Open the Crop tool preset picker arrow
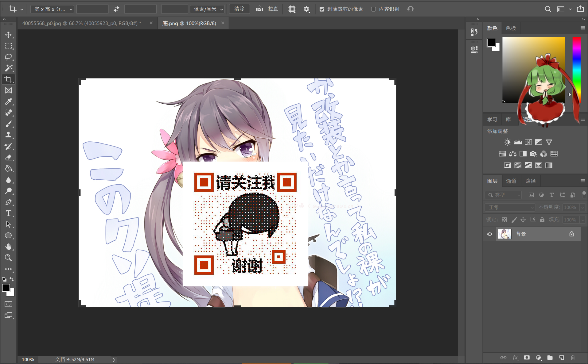 coord(22,10)
